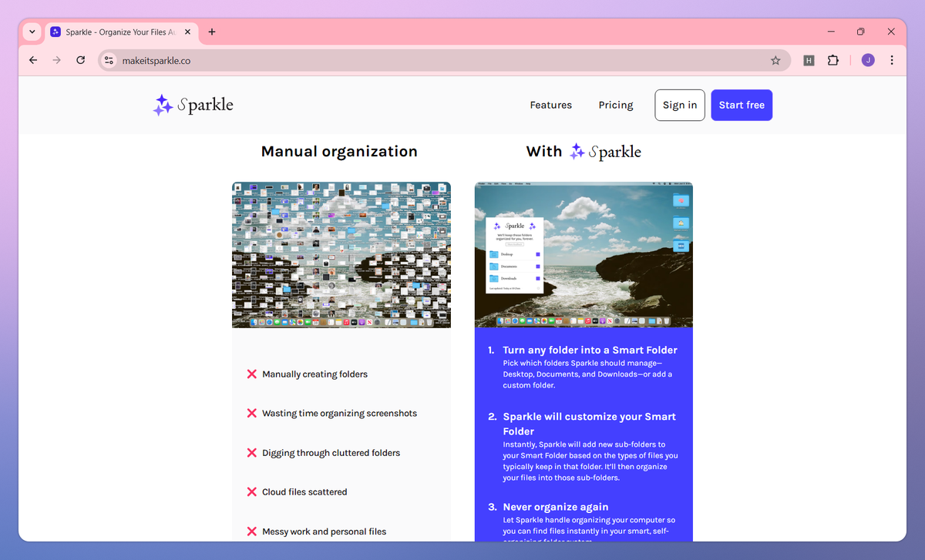Click the red X beside Manually creating folders
Image resolution: width=925 pixels, height=560 pixels.
click(x=251, y=374)
